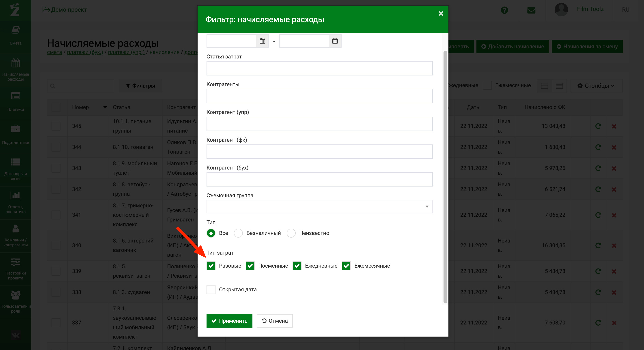This screenshot has width=644, height=350.
Task: Go to платежи (бух.) link
Action: point(85,52)
